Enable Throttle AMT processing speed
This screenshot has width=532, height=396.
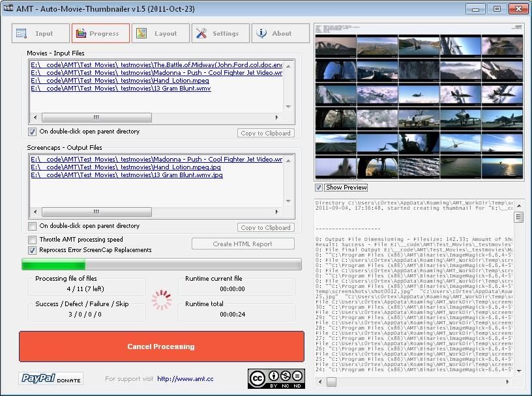click(33, 240)
